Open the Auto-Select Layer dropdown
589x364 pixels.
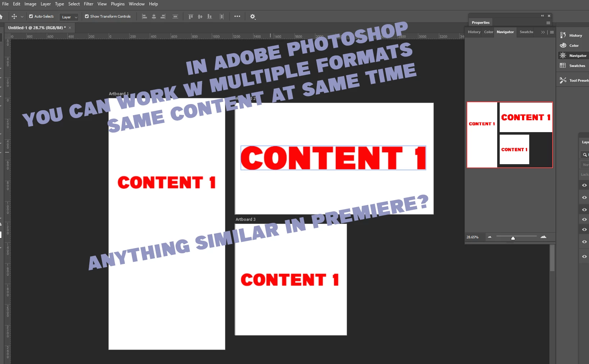[69, 17]
